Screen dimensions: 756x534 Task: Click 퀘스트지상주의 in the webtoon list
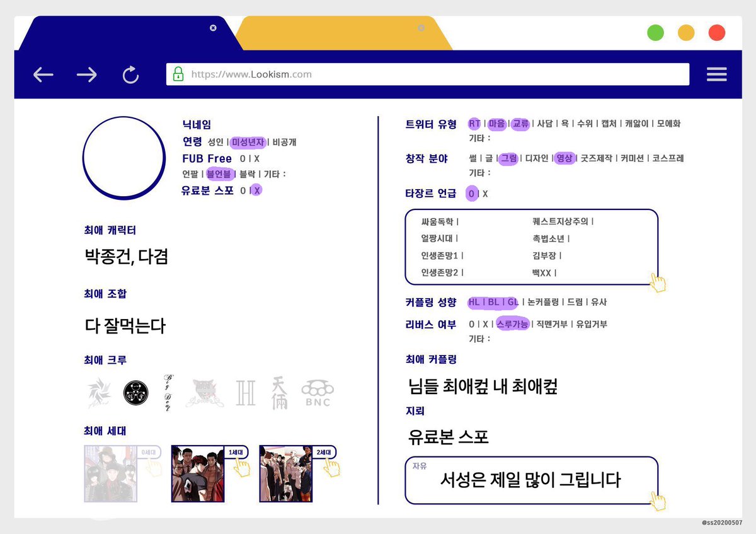click(x=561, y=222)
